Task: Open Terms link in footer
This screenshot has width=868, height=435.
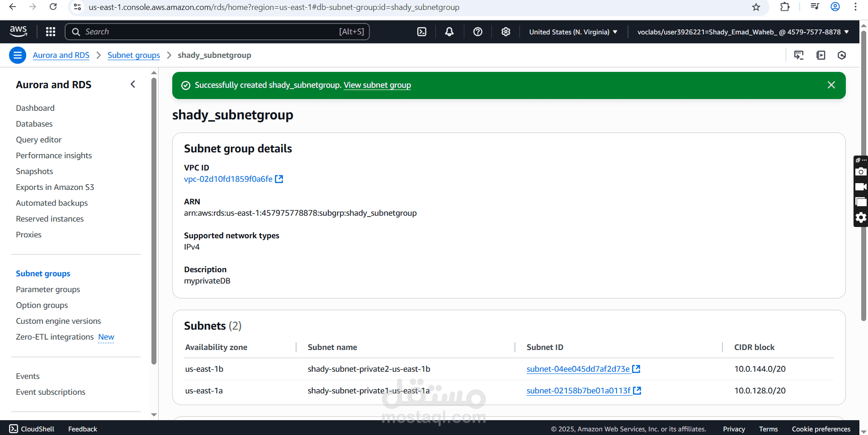Action: pos(768,429)
